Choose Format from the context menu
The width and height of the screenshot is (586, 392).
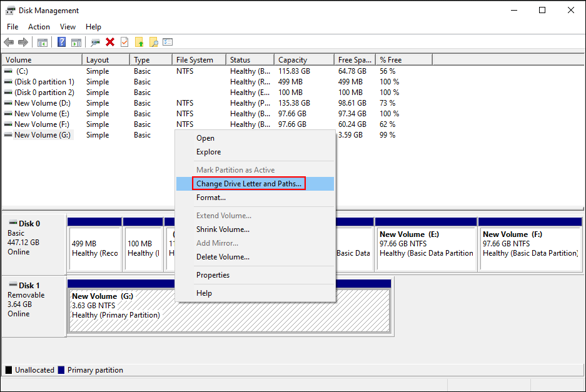[x=211, y=198]
